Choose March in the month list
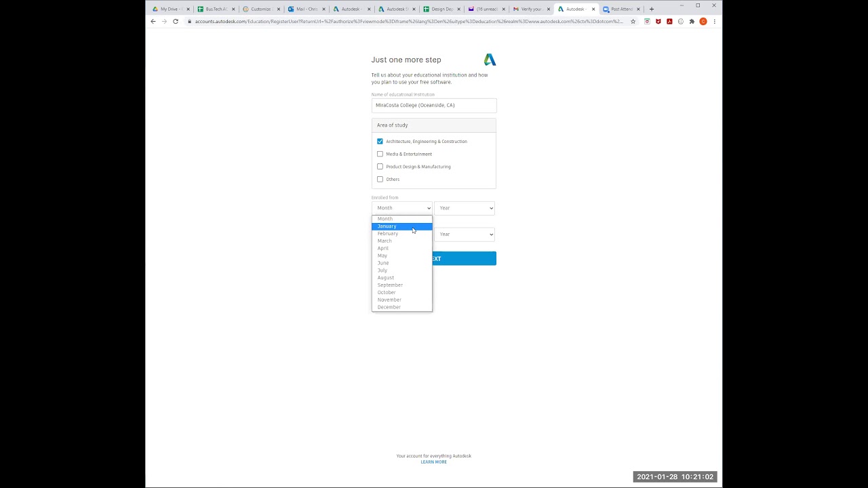This screenshot has width=868, height=488. (x=402, y=241)
